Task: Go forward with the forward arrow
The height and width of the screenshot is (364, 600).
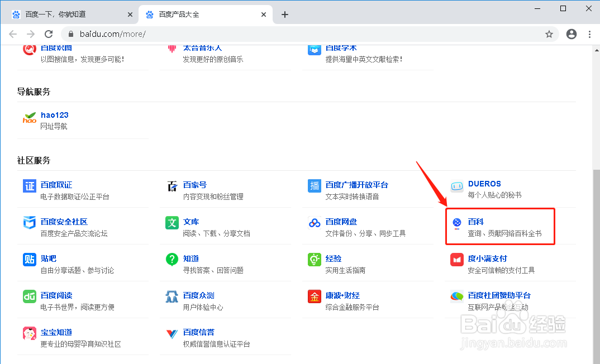Action: [31, 34]
